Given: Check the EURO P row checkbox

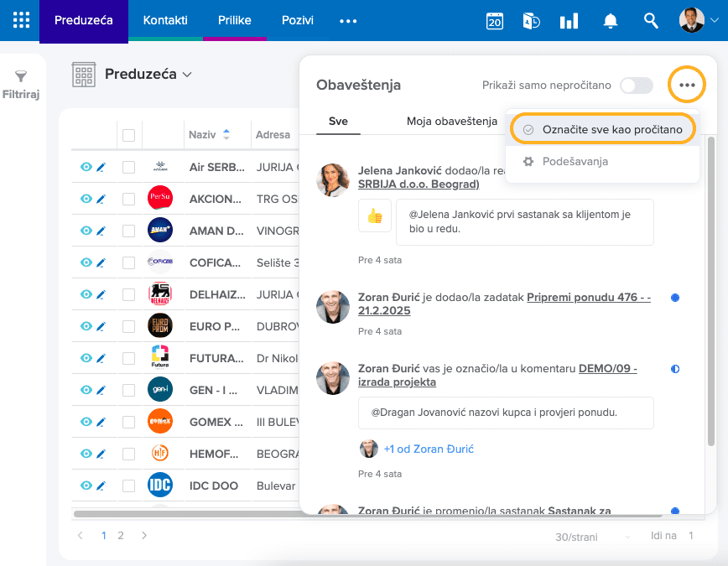Looking at the screenshot, I should point(128,326).
